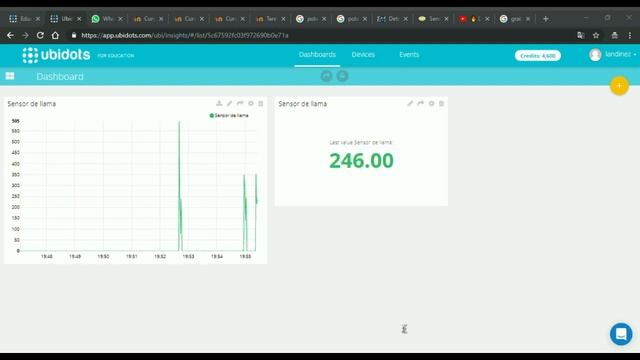Click the user avatar picture

[x=595, y=55]
